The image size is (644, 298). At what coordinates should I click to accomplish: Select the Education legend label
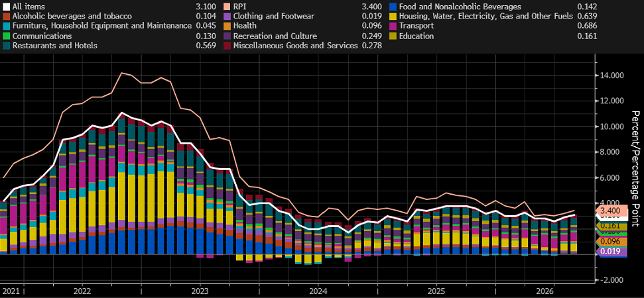coord(417,36)
